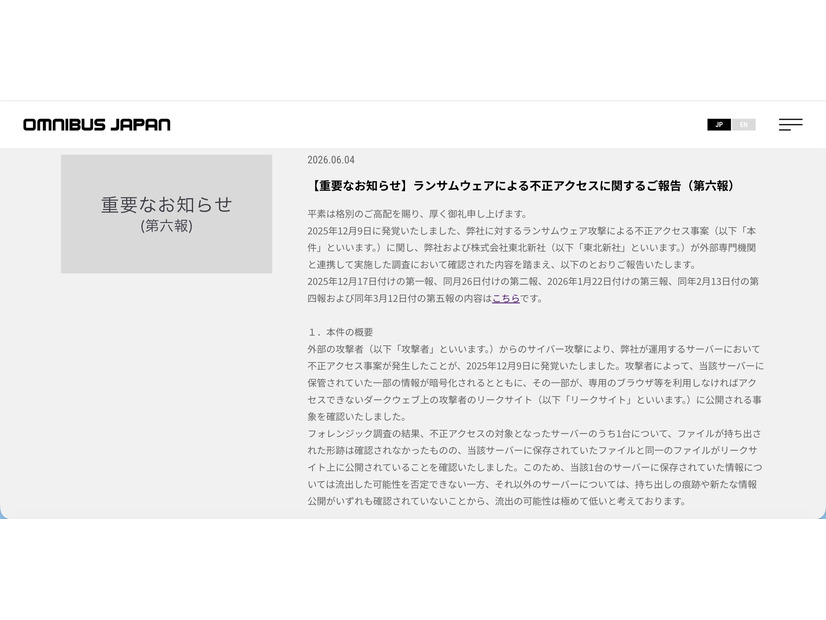Click the final line 公開がいずれも確認されていない

[497, 501]
